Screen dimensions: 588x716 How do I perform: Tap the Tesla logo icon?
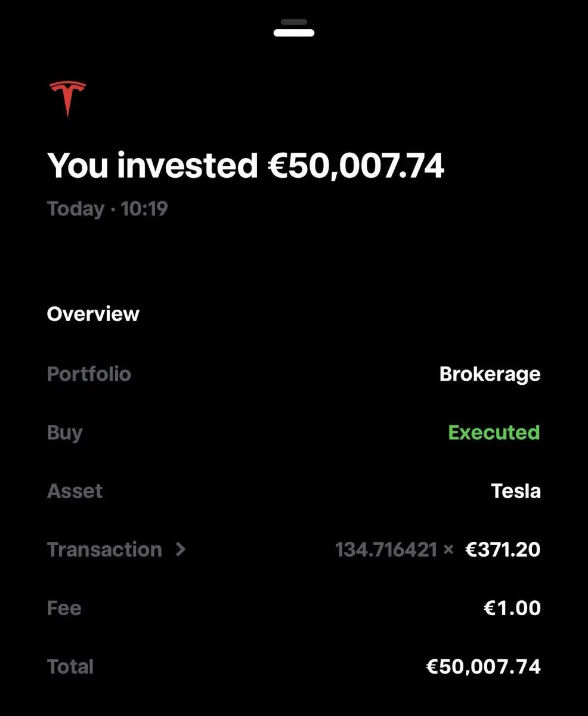[x=67, y=99]
